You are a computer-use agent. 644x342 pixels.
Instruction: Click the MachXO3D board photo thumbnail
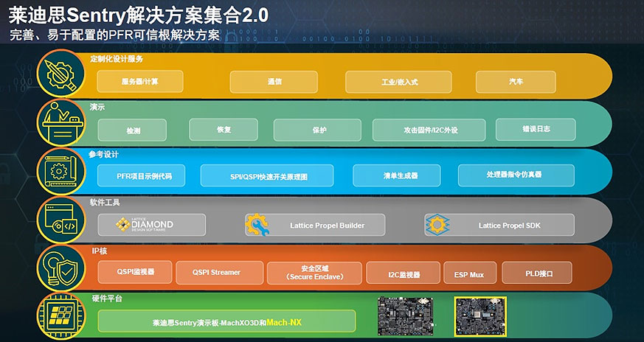click(x=408, y=314)
